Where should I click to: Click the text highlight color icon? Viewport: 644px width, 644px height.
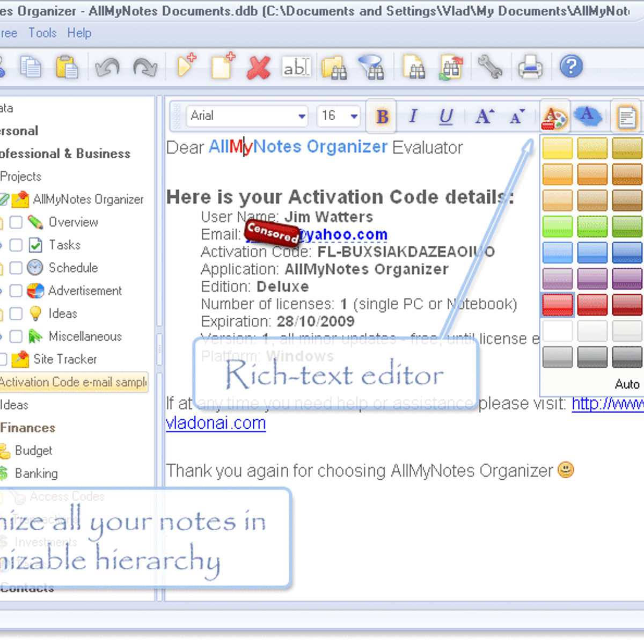coord(587,115)
